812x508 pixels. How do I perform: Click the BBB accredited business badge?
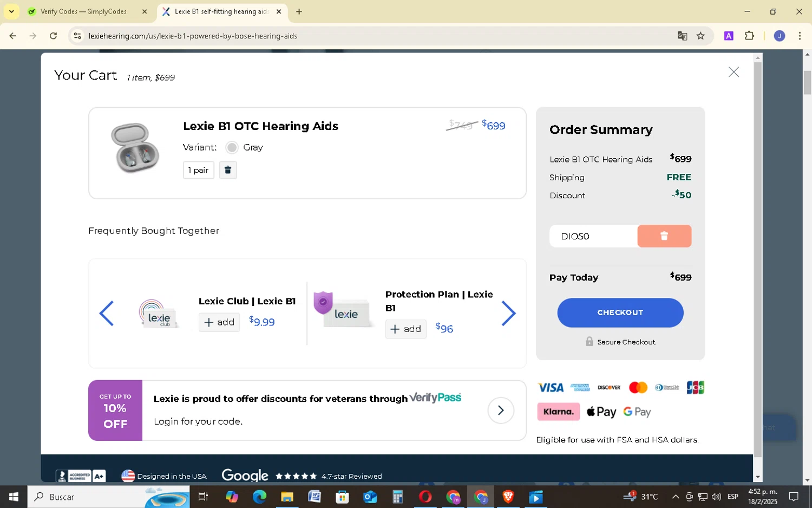[81, 477]
